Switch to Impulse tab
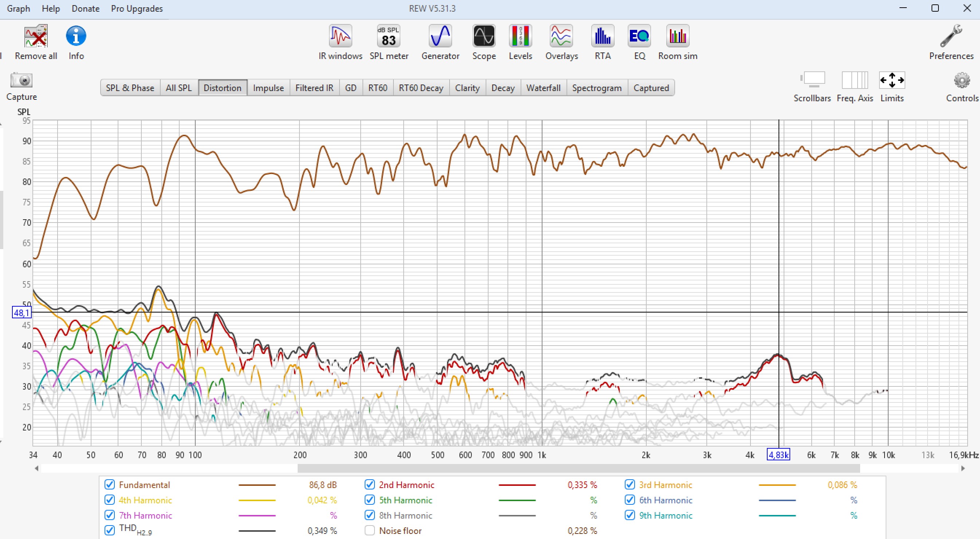The width and height of the screenshot is (980, 539). pyautogui.click(x=268, y=88)
